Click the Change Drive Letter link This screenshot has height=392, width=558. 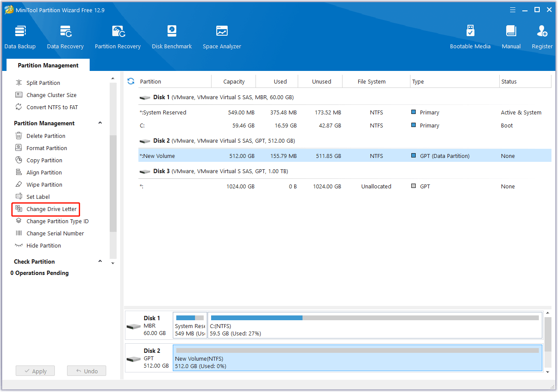[51, 209]
